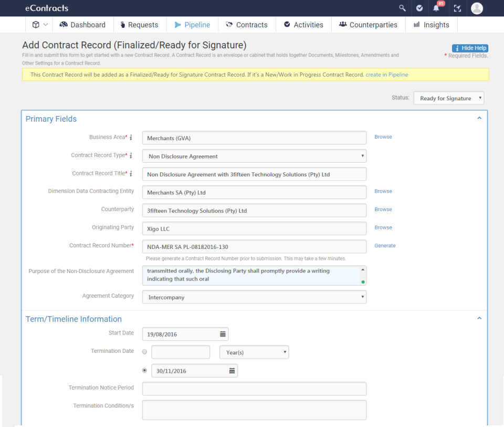Select the first Termination Date radio option
The width and height of the screenshot is (504, 427).
click(144, 352)
